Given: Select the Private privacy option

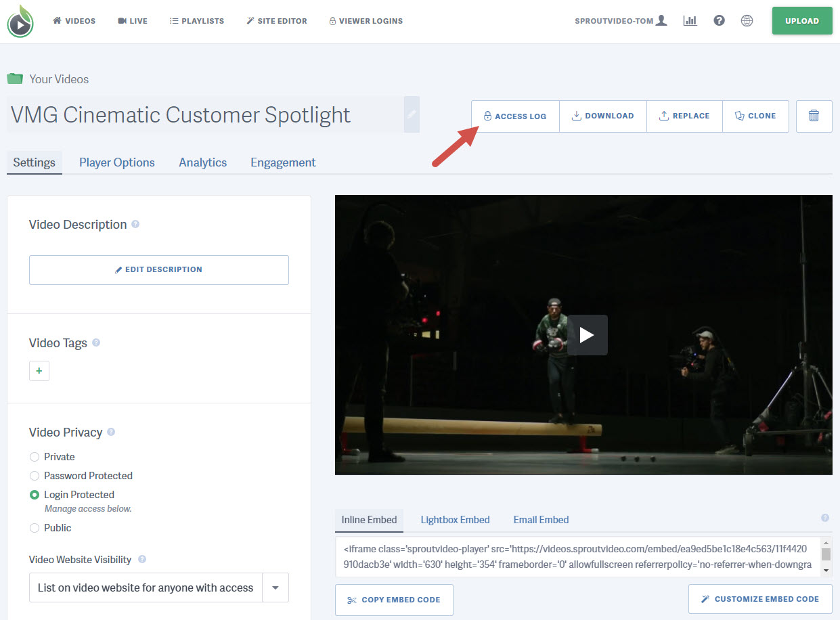Looking at the screenshot, I should [35, 457].
